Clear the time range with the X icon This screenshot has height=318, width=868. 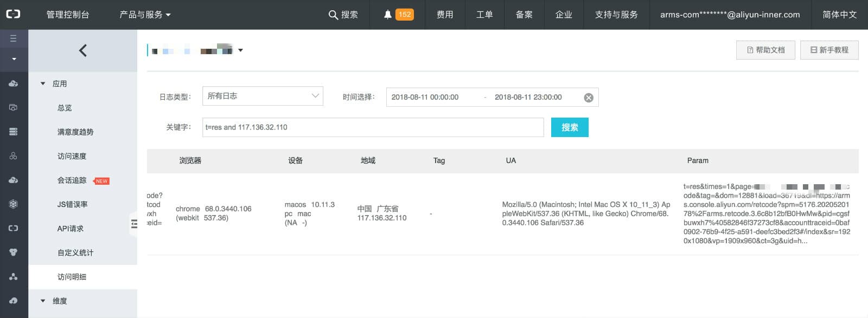pyautogui.click(x=588, y=98)
